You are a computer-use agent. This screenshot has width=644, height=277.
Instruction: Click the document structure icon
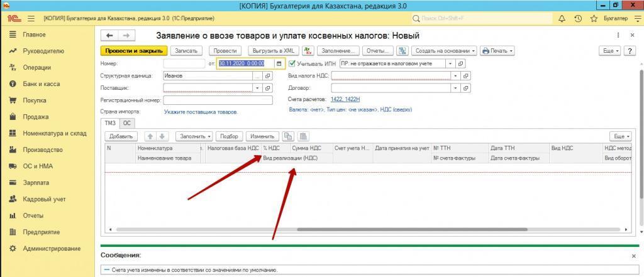(403, 51)
